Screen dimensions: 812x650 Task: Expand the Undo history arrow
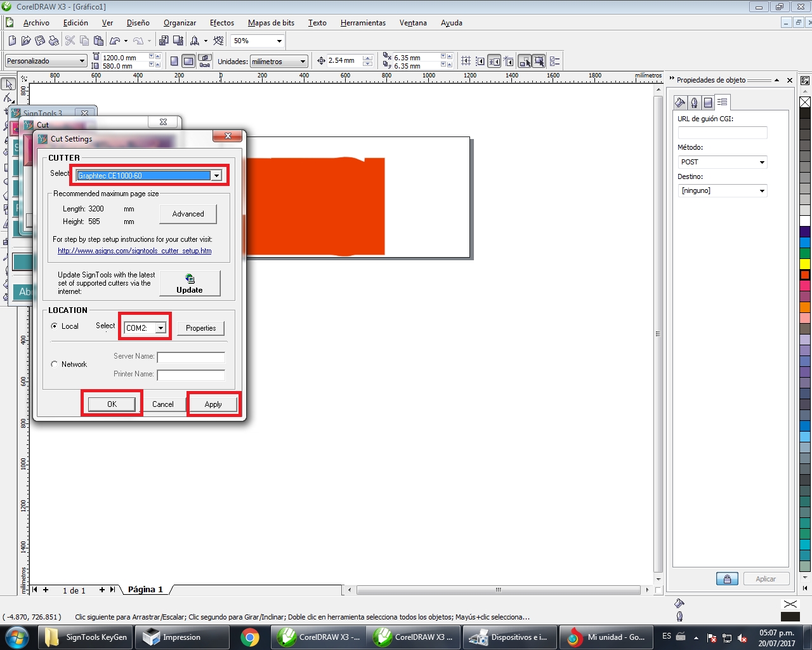point(126,41)
